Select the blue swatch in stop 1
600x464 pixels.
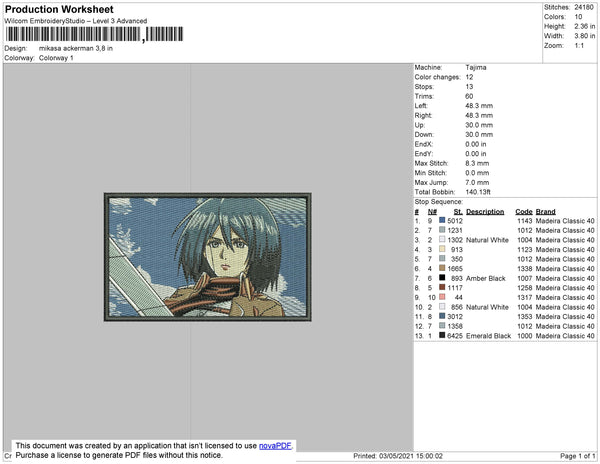442,220
